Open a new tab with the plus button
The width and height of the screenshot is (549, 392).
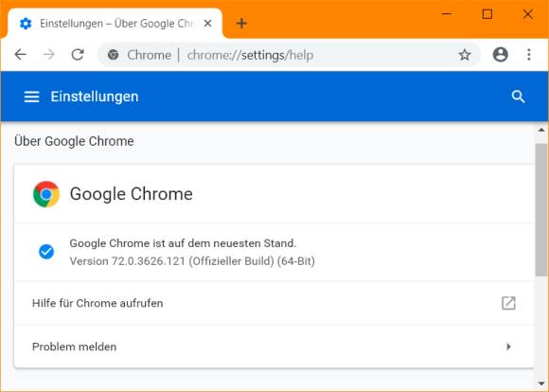tap(241, 24)
